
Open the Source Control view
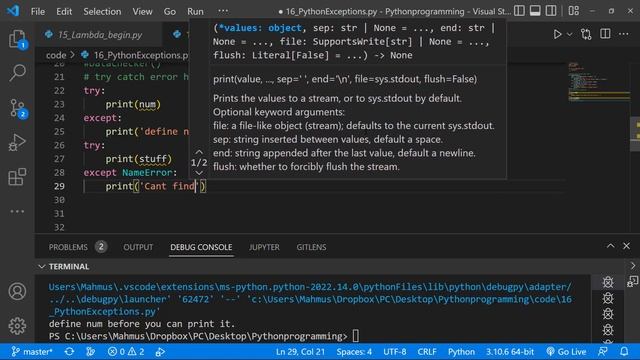(x=17, y=109)
